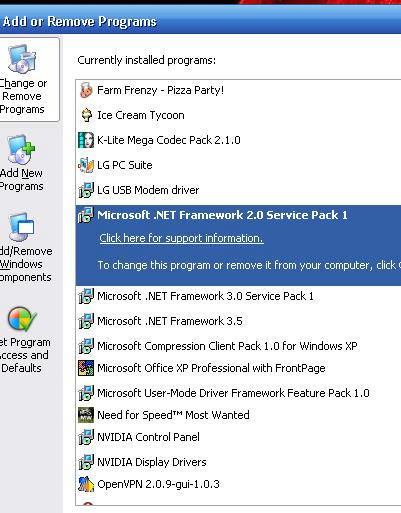Viewport: 401px width, 513px height.
Task: Select Microsoft .NET Framework 2.0 Service Pack 1 title
Action: [222, 215]
